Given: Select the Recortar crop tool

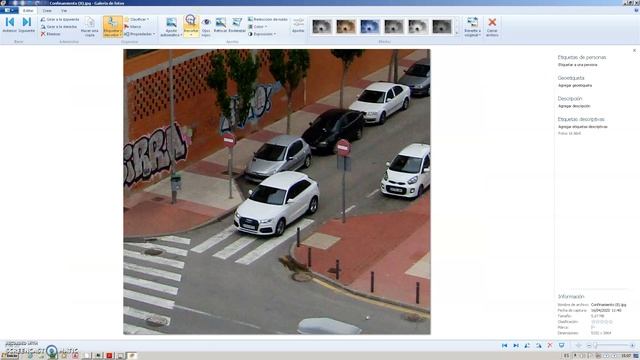Looking at the screenshot, I should 191,23.
